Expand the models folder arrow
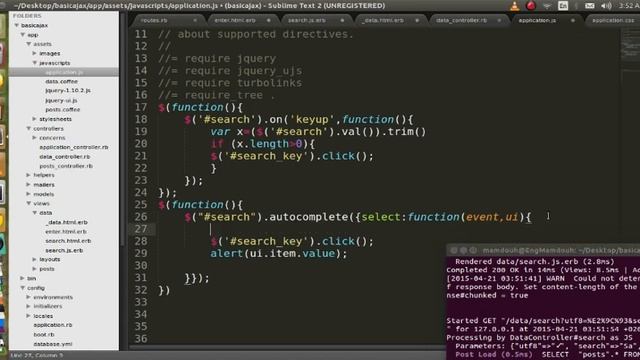640x360 pixels. point(29,194)
